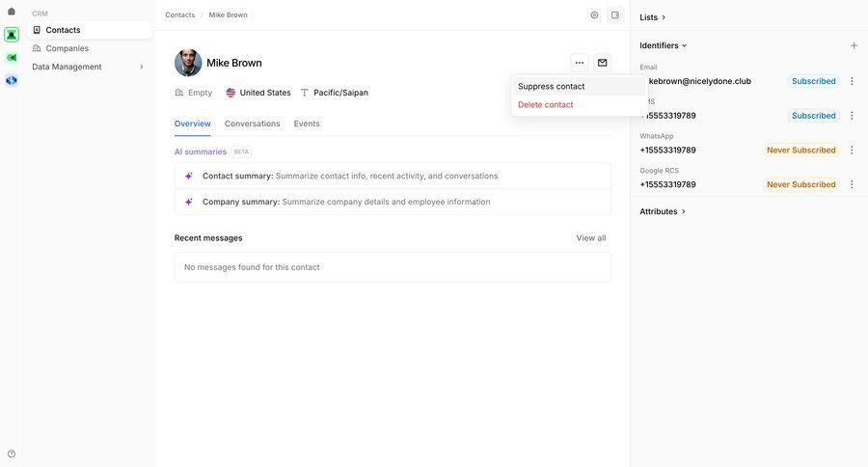Click the Subscribed badge for SMS
Screen dimensions: 868x467
click(x=814, y=116)
